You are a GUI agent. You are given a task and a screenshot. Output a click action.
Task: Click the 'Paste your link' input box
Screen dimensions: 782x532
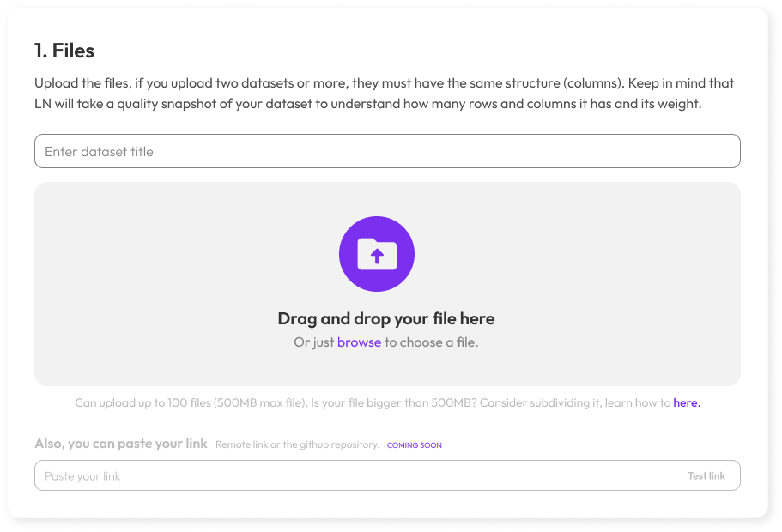[x=343, y=475]
